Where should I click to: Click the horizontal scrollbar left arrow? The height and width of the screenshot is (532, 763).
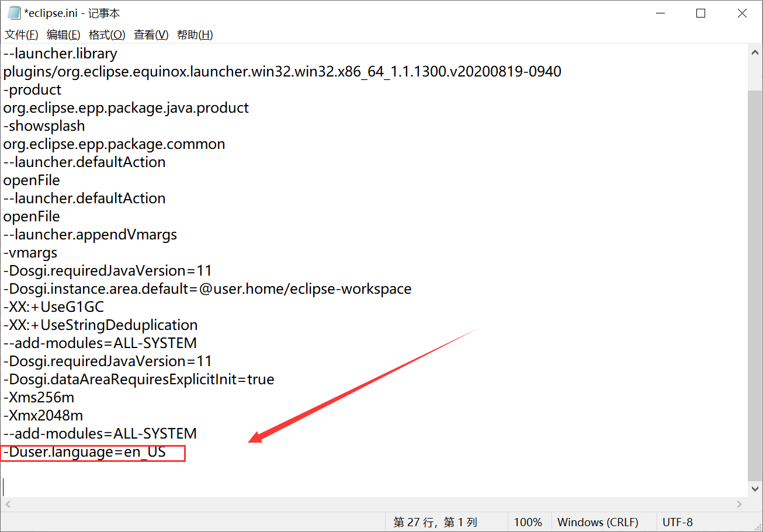[x=8, y=504]
